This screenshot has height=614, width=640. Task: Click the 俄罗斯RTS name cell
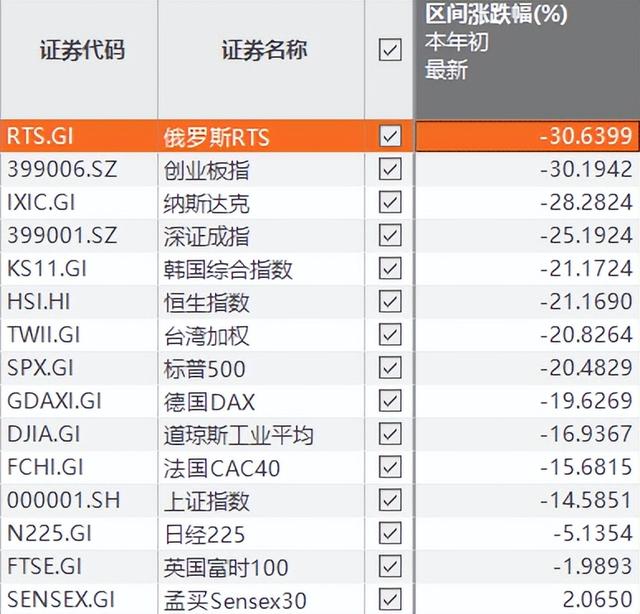261,136
